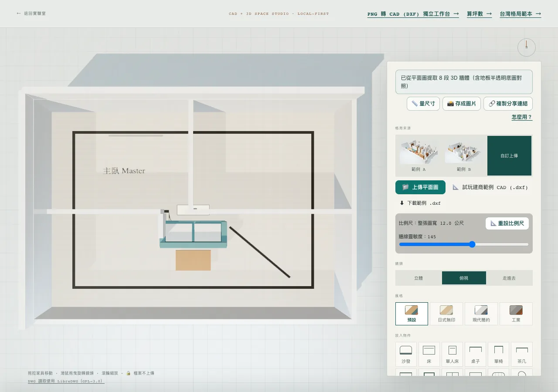This screenshot has height=392, width=558.
Task: Click the 牆線靈敏度 sensitivity slider handle
Action: [472, 244]
